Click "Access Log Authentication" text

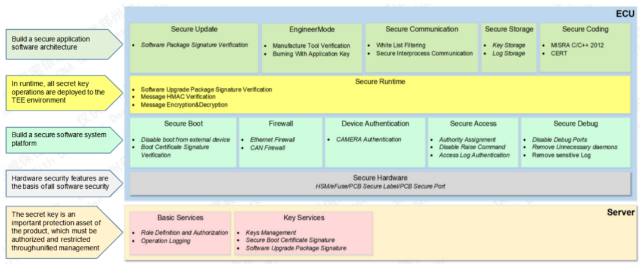[x=475, y=155]
